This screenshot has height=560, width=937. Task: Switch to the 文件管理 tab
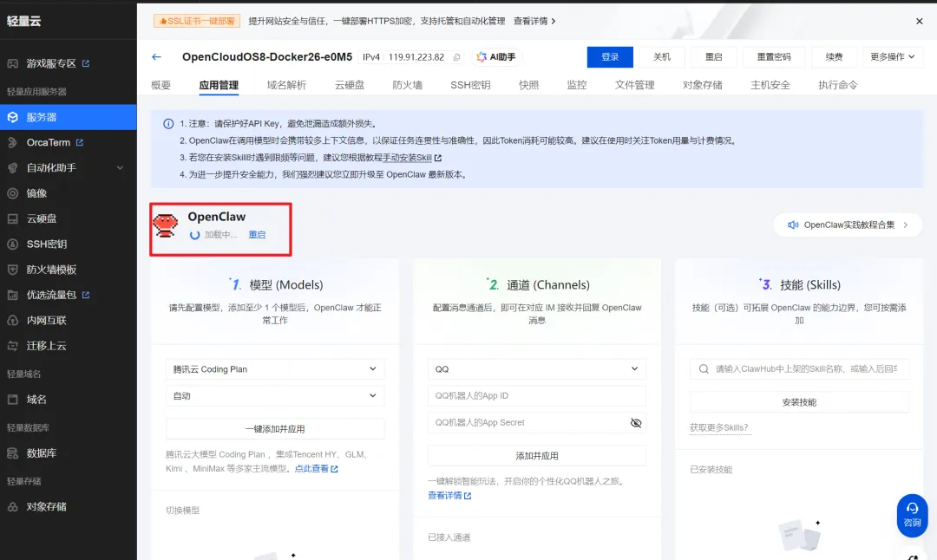click(634, 85)
